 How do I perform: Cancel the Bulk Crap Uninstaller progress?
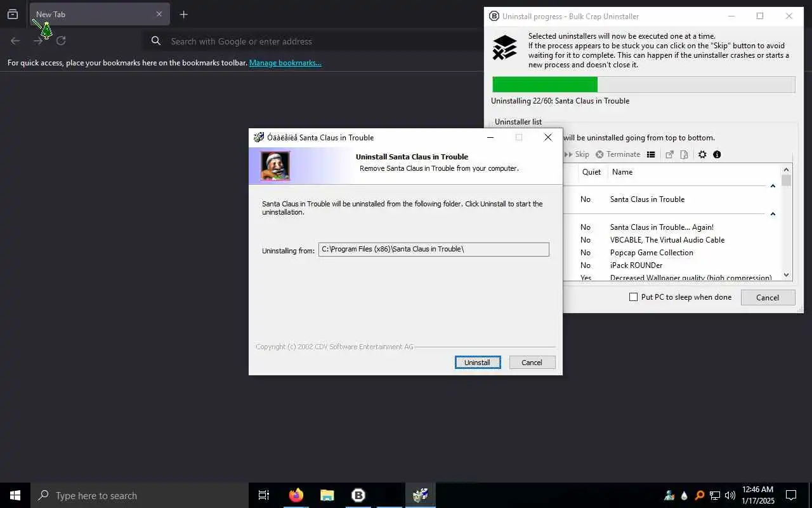(x=768, y=297)
